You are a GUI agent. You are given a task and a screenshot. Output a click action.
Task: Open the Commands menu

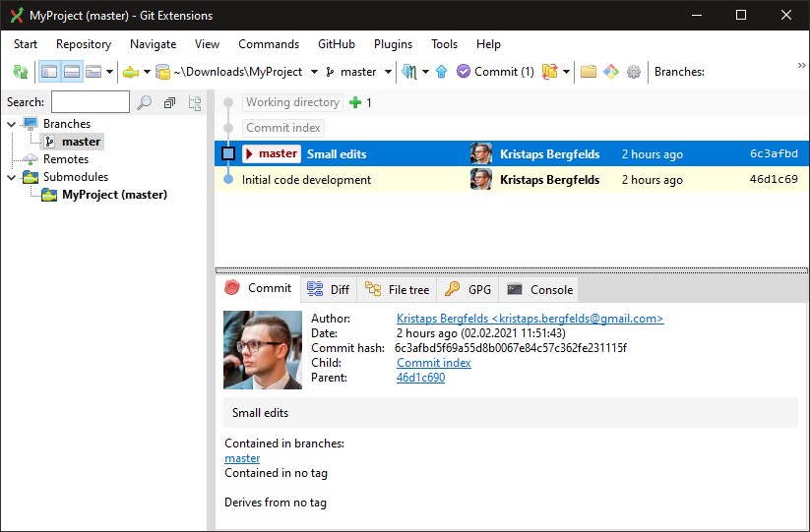coord(269,44)
